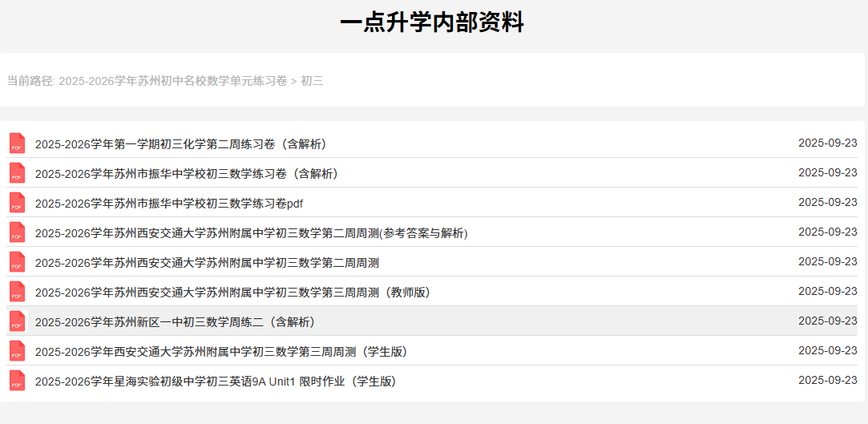Open 苏州新区一中初三数学周练二（含解析）
868x424 pixels.
[x=175, y=322]
